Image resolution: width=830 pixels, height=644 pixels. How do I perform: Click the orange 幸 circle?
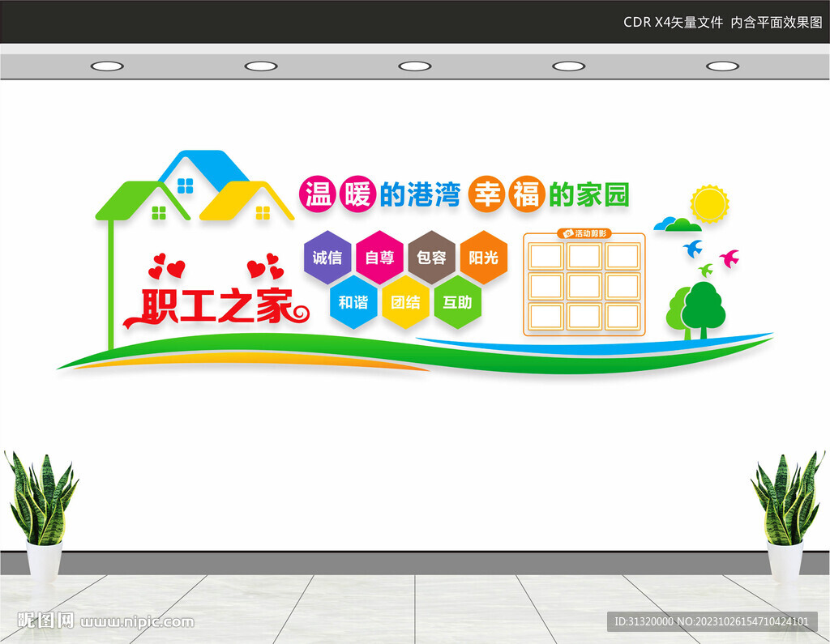486,194
